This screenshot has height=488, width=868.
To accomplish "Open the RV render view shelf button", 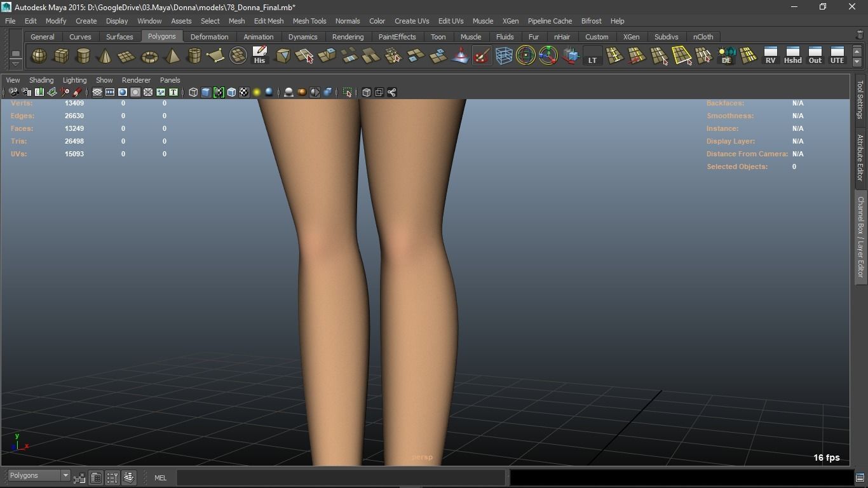I will tap(770, 55).
